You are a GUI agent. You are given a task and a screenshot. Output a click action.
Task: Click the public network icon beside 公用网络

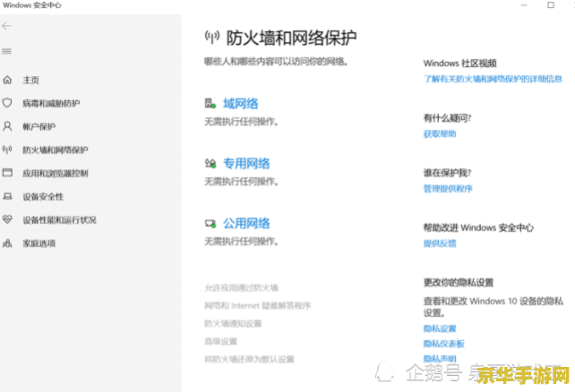(x=210, y=223)
